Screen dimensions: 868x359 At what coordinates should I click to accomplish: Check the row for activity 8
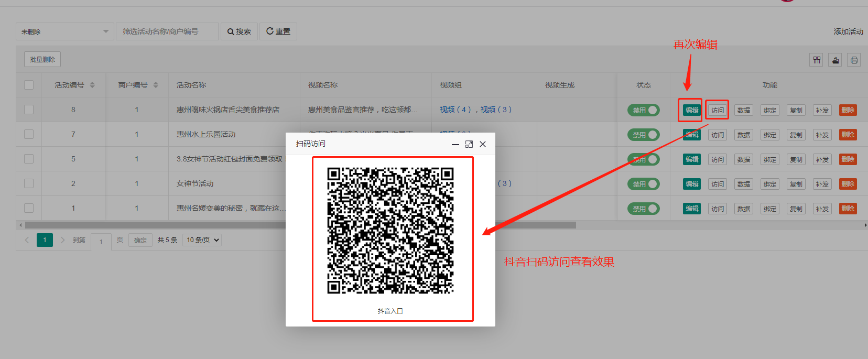[29, 110]
